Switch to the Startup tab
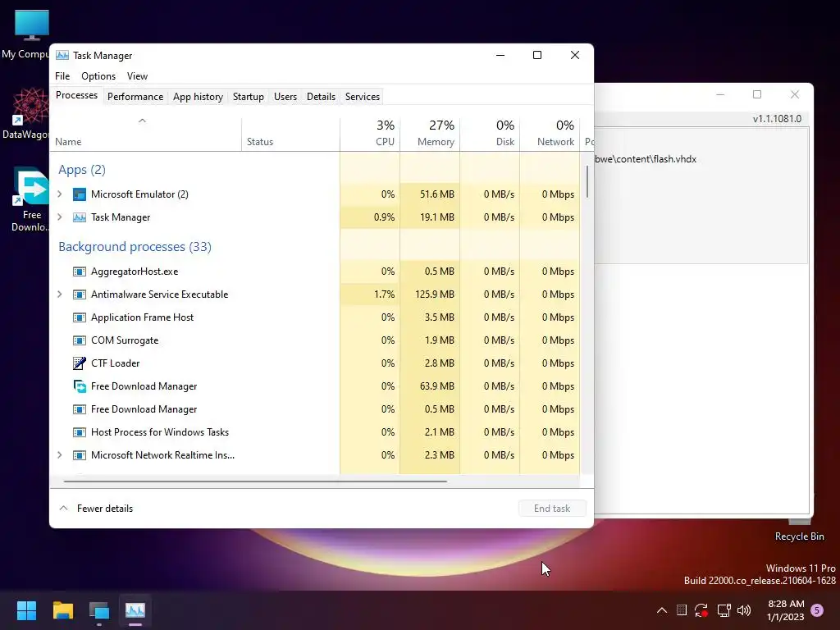 (x=248, y=97)
